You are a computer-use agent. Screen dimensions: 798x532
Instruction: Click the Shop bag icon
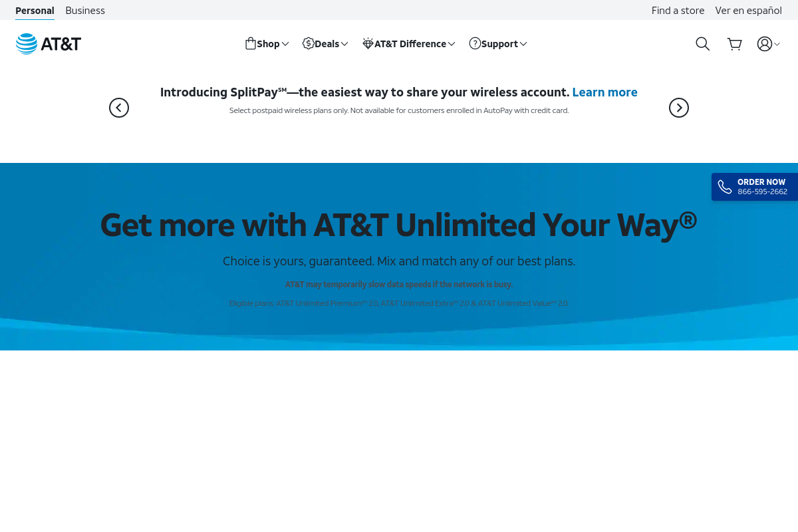[x=251, y=43]
